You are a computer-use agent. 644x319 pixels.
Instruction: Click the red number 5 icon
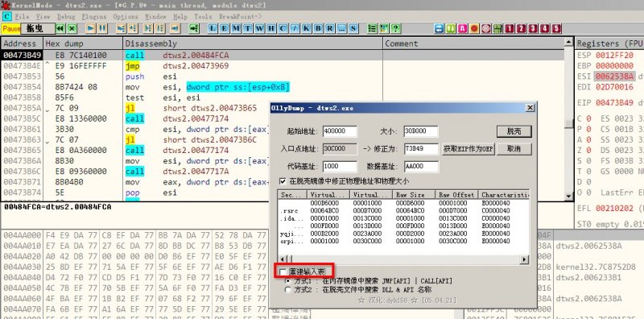[556, 28]
